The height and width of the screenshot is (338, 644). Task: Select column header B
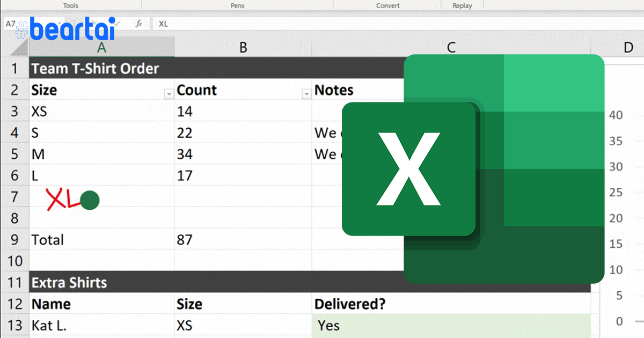[x=243, y=47]
